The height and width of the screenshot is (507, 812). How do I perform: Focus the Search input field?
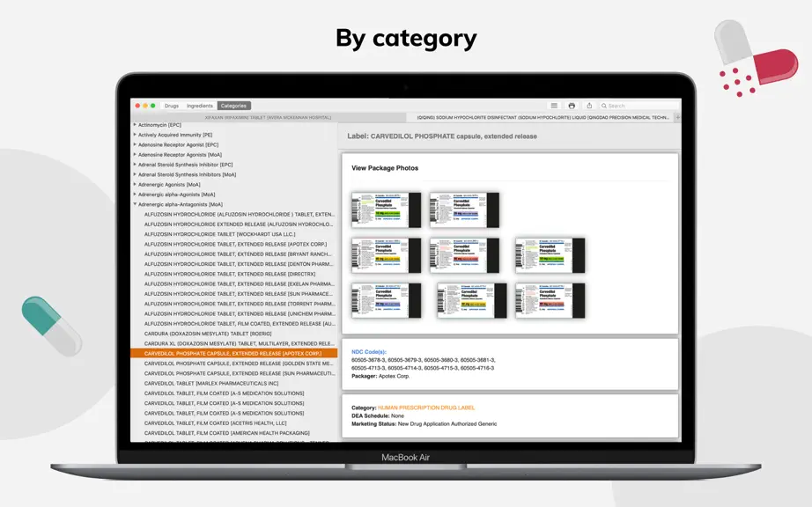point(639,106)
